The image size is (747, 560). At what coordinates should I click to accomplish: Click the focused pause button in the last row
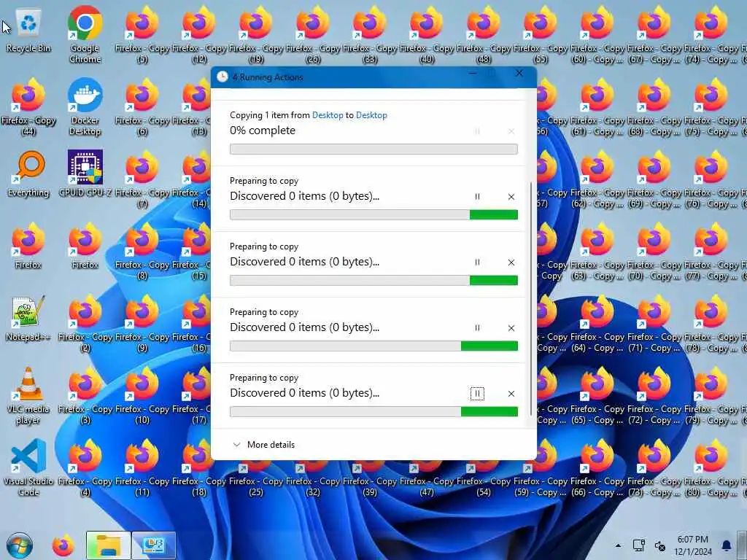pos(477,393)
